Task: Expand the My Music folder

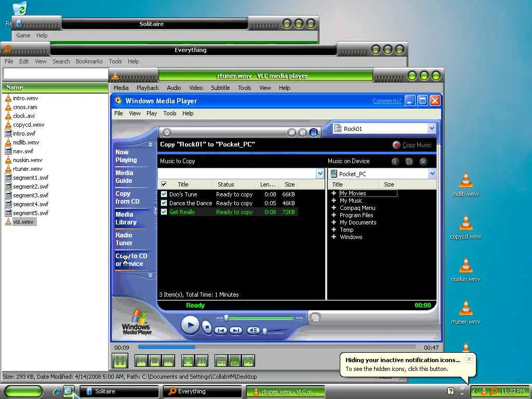Action: pyautogui.click(x=334, y=200)
